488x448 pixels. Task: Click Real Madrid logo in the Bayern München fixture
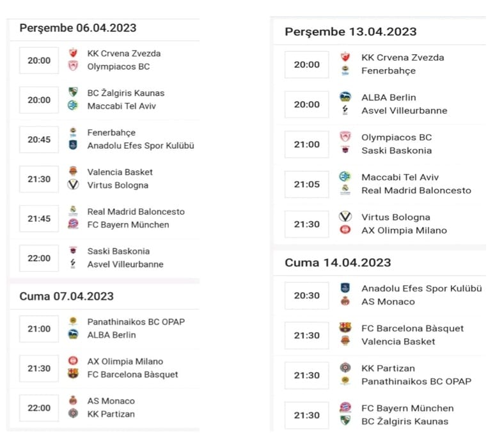coord(73,211)
